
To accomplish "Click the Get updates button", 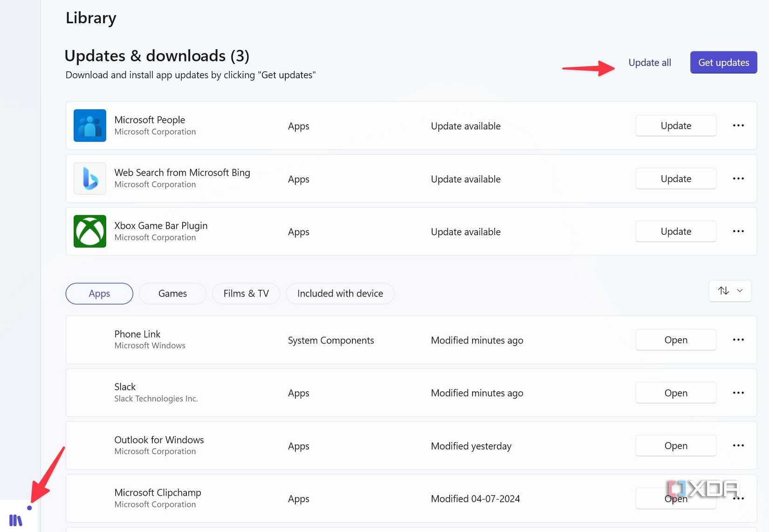I will [x=723, y=62].
